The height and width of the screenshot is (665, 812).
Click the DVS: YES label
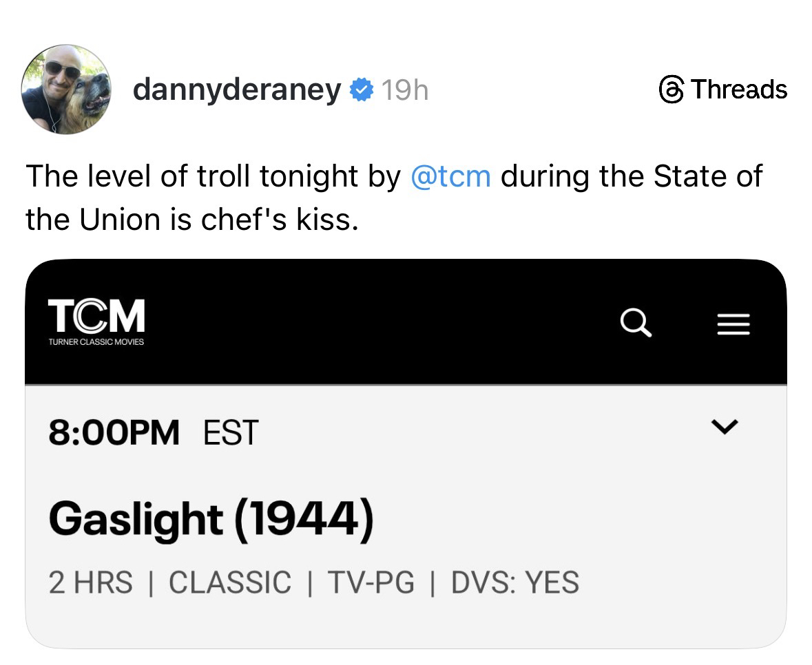(514, 582)
